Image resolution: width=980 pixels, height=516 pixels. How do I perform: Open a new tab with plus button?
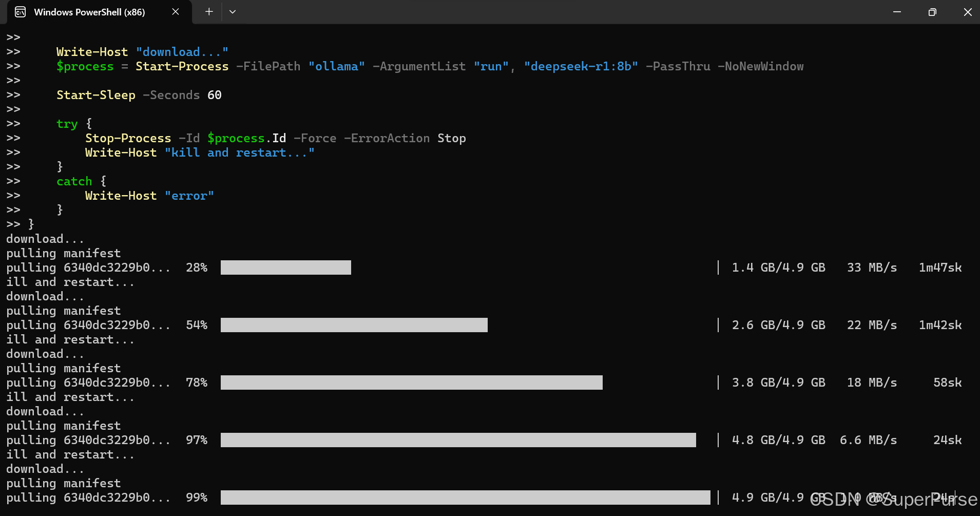(209, 12)
